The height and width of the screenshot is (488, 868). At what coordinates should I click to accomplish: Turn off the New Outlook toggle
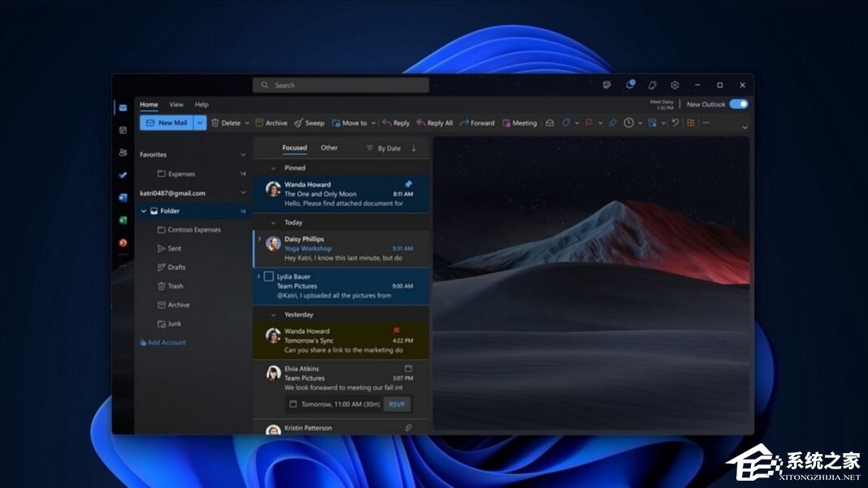pyautogui.click(x=739, y=104)
